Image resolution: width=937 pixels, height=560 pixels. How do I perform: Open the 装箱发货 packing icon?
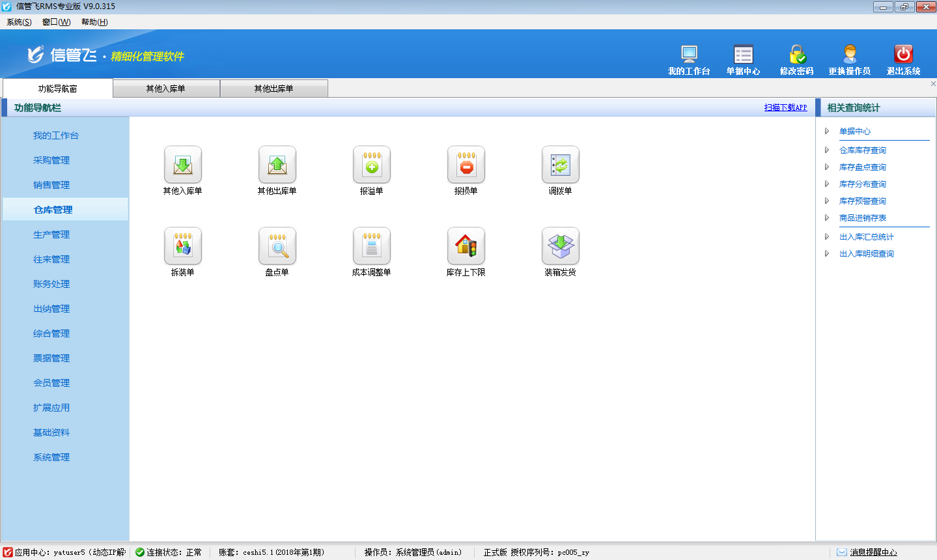coord(560,246)
